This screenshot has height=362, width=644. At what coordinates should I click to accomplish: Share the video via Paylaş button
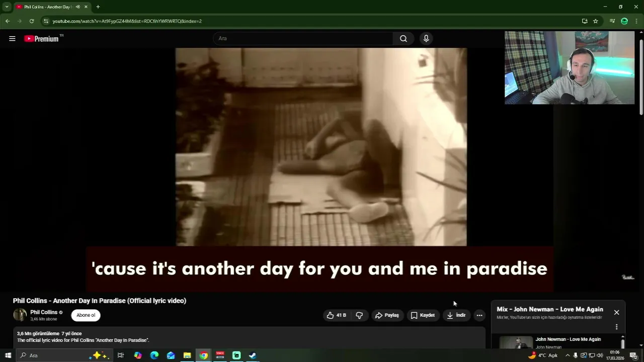pos(387,315)
